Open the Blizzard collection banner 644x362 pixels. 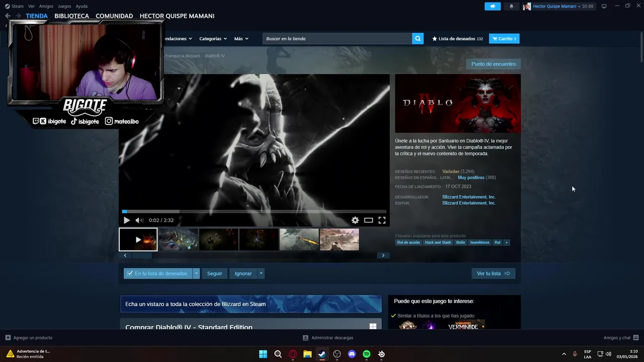point(251,304)
